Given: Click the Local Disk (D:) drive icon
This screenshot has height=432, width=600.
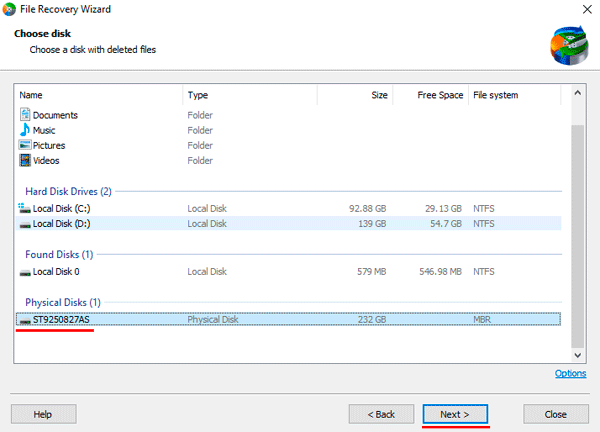Looking at the screenshot, I should pyautogui.click(x=25, y=224).
